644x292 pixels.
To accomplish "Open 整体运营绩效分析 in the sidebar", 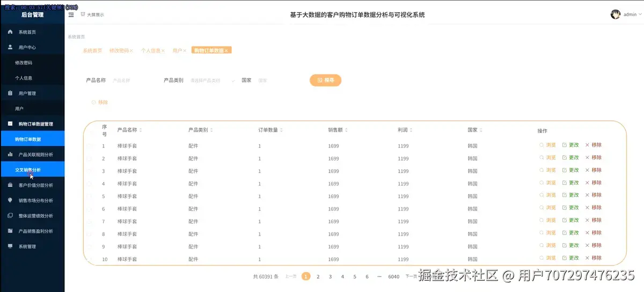I will point(32,216).
